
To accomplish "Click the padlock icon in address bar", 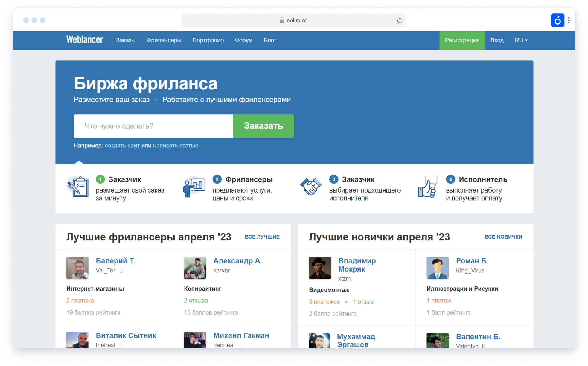I will [x=281, y=20].
